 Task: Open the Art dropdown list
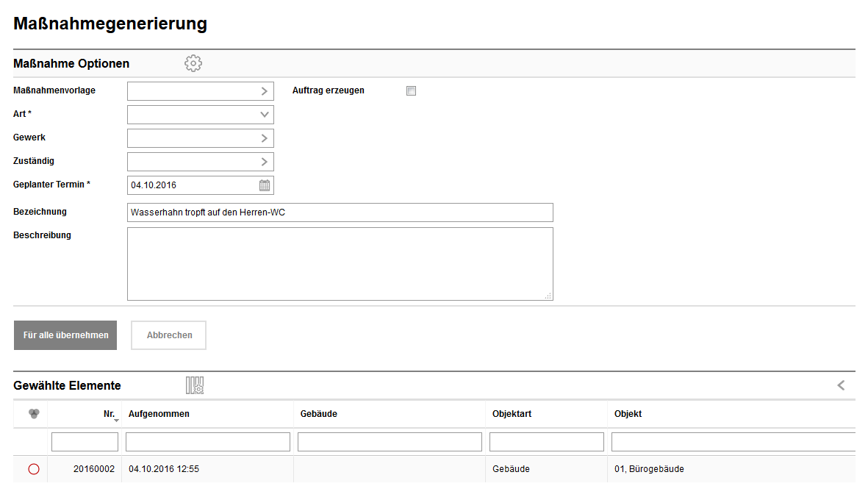pos(265,115)
